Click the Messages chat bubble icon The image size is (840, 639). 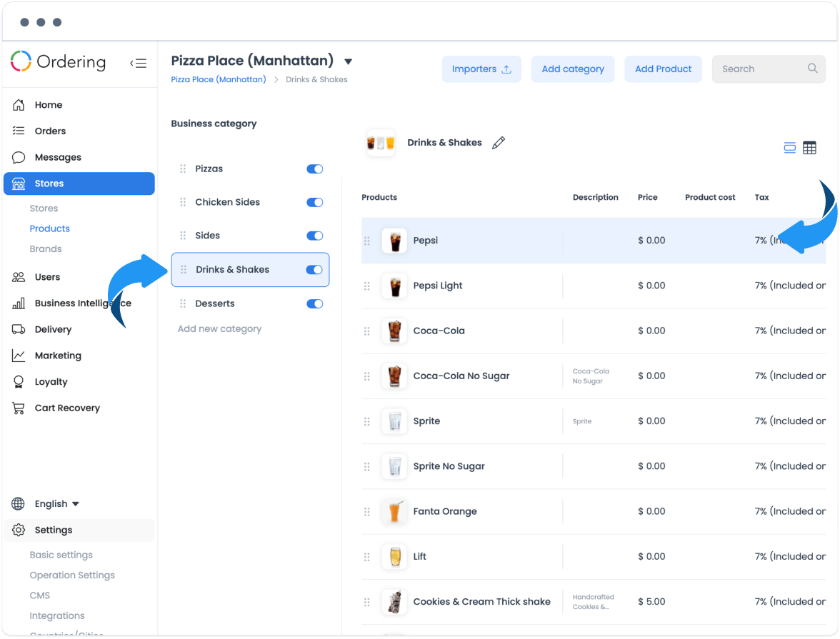pos(19,157)
